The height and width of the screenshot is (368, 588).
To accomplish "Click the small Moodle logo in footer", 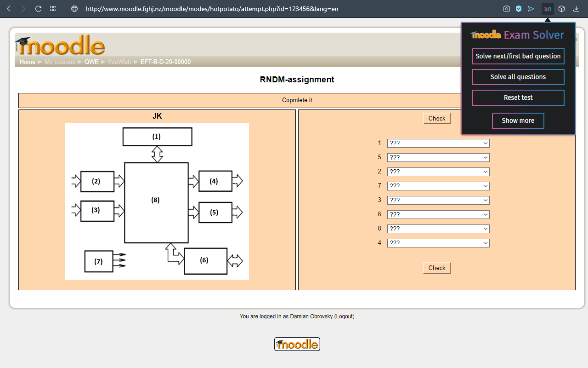I will click(297, 344).
